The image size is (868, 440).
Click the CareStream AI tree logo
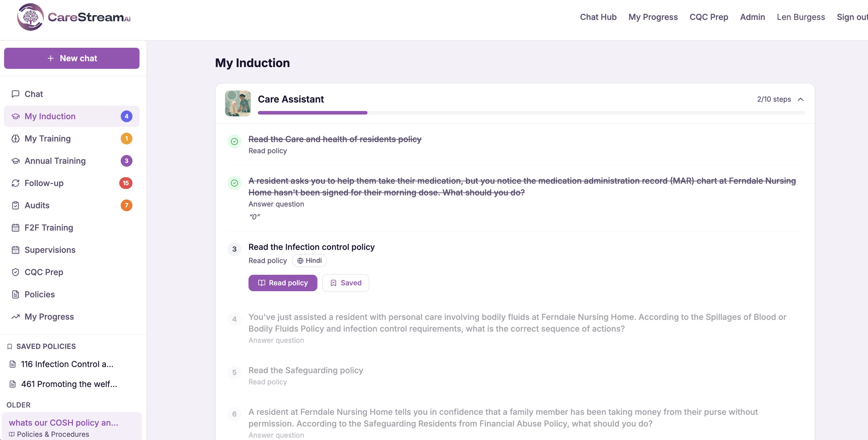pos(30,17)
